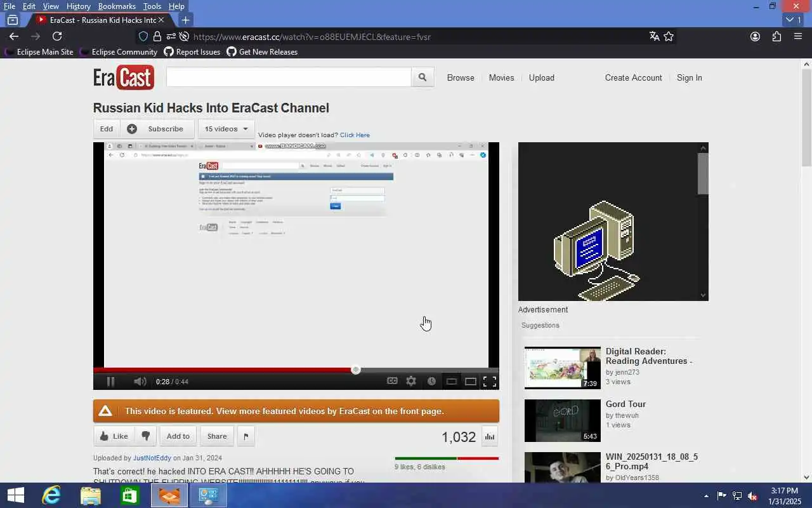Open File Explorer from taskbar
This screenshot has width=812, height=508.
(90, 495)
